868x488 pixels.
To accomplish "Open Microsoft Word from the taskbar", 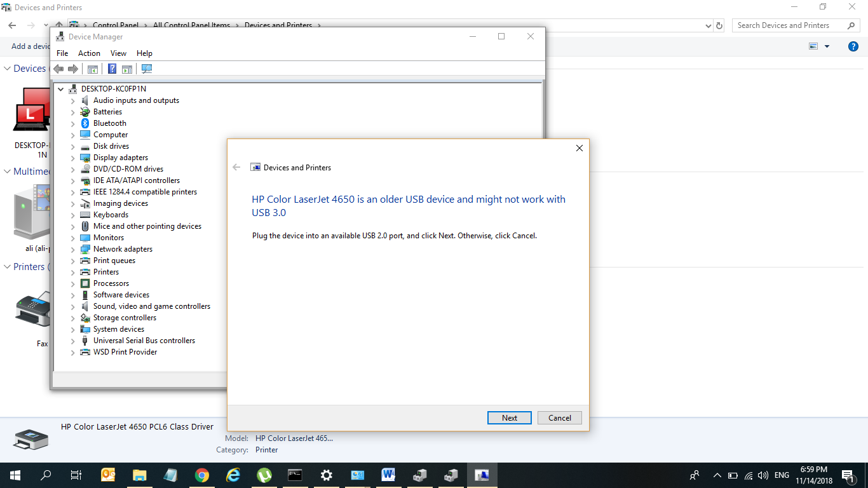I will (388, 475).
